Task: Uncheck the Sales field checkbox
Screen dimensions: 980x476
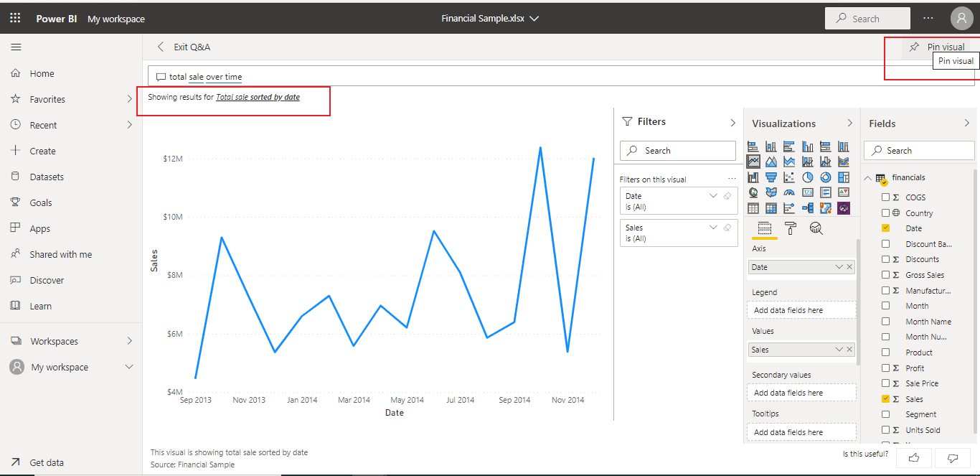Action: 885,399
